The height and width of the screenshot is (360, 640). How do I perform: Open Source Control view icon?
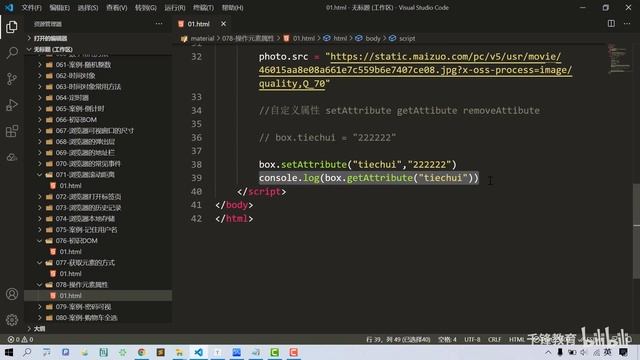pos(12,79)
